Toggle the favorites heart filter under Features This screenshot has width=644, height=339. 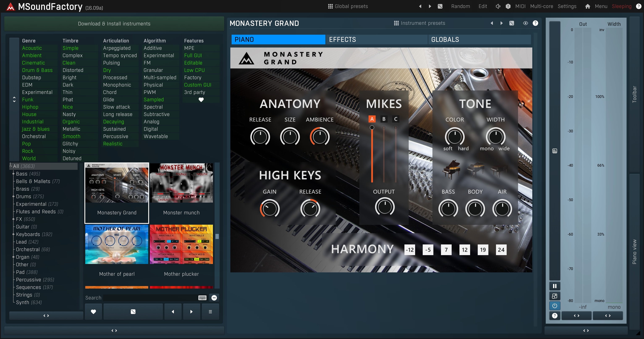point(201,100)
